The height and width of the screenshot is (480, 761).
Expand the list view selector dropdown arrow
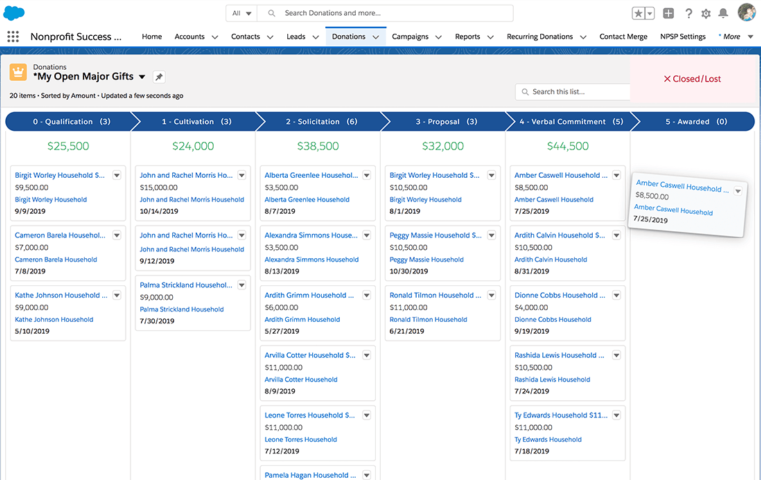tap(142, 77)
